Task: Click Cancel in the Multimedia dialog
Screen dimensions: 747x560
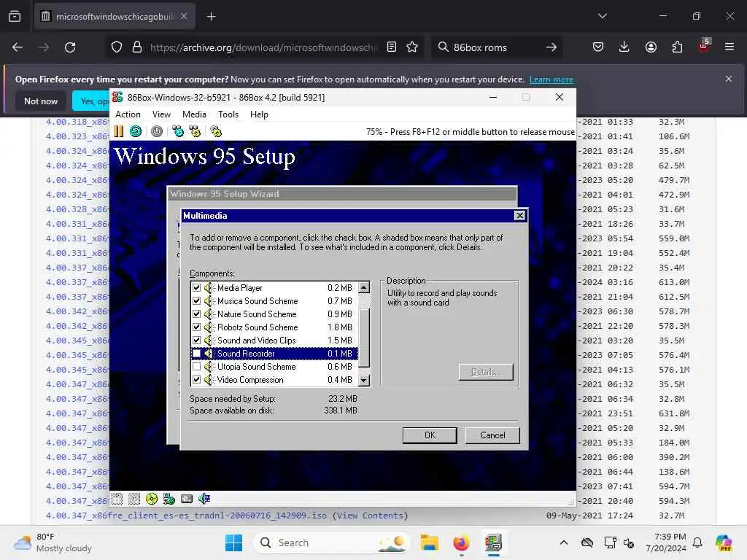Action: (x=492, y=435)
